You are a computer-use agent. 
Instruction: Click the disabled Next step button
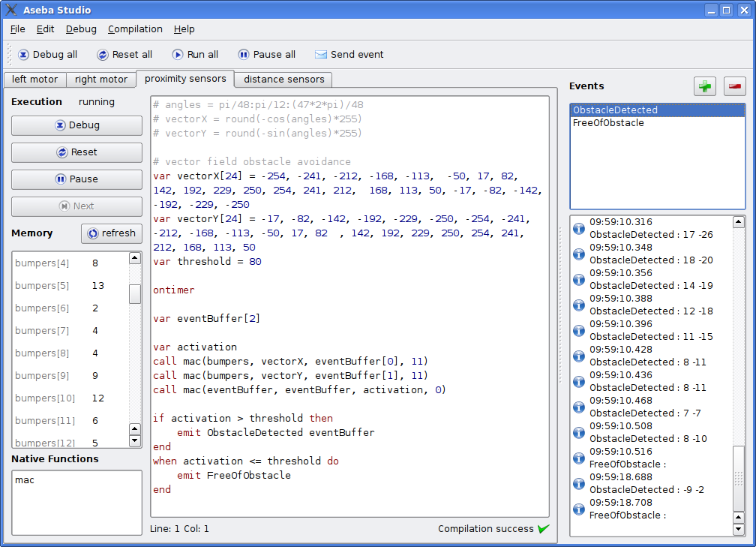click(76, 206)
